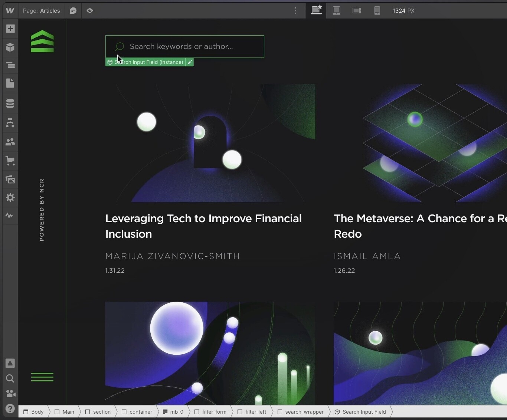Screen dimensions: 507x420
Task: Open the Pages panel
Action: (10, 83)
